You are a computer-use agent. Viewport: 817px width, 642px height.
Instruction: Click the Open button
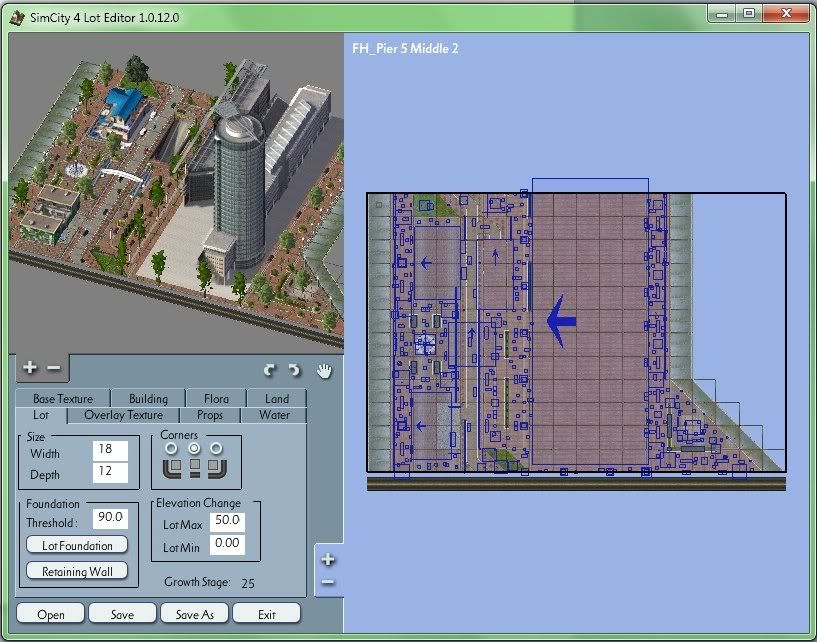point(51,614)
